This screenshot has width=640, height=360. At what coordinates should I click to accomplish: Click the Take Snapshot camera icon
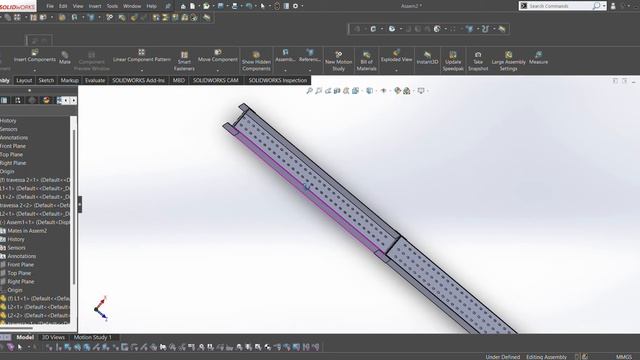click(x=478, y=54)
